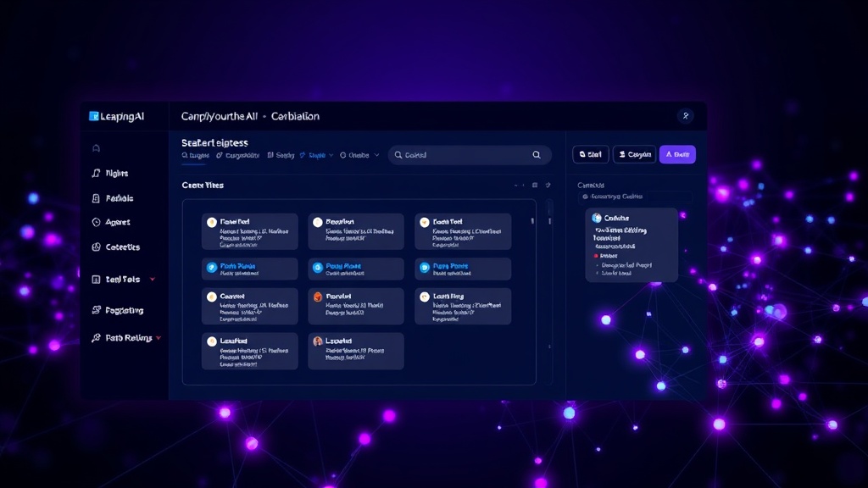
Task: Click the input field under Carsisus
Action: (635, 197)
